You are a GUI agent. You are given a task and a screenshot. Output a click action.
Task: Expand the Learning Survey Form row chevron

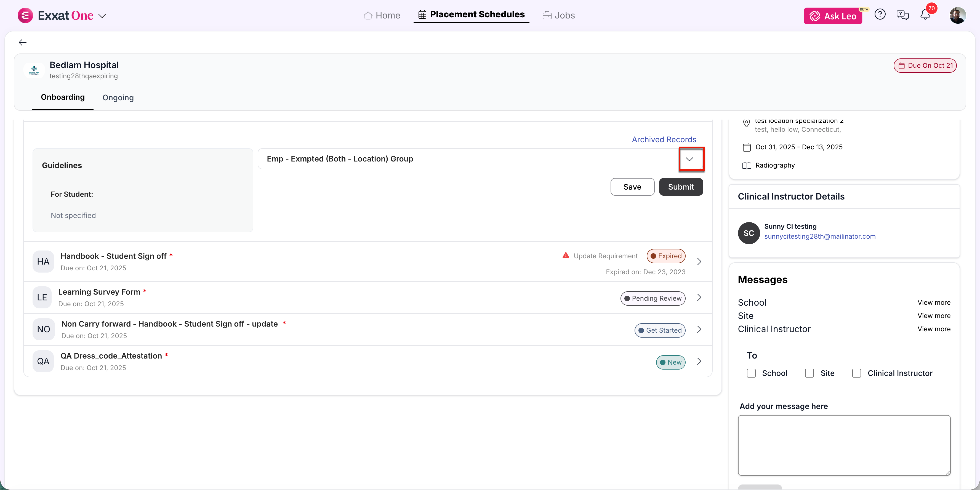click(x=699, y=298)
